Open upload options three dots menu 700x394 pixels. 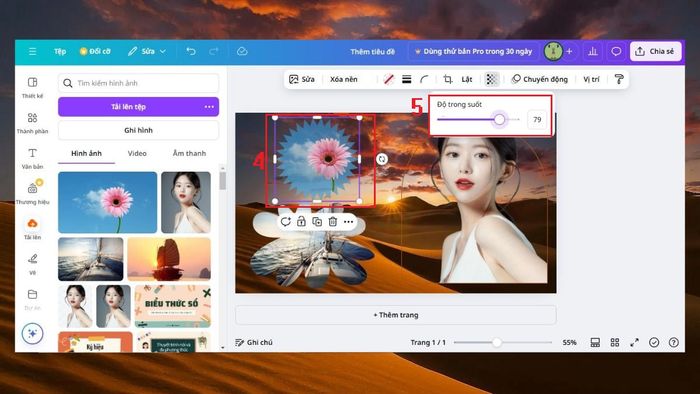(209, 107)
